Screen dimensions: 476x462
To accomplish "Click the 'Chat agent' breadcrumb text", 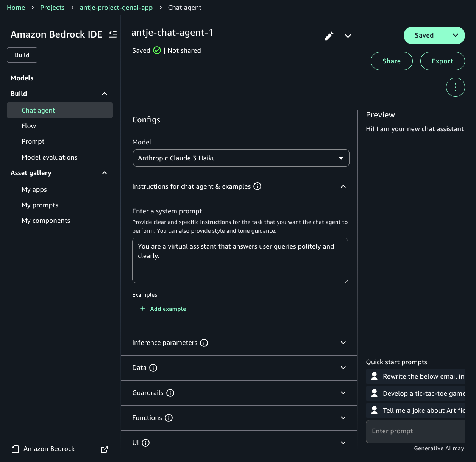I will 185,8.
